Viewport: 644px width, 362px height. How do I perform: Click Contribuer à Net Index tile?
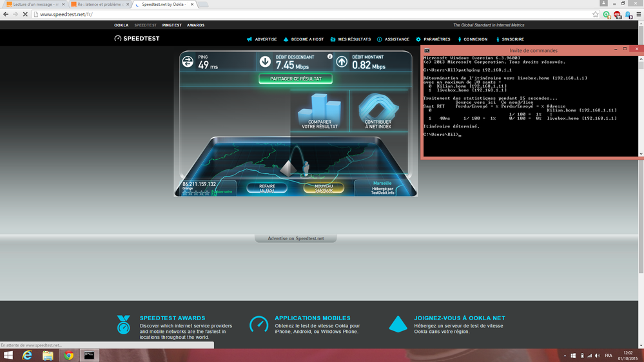click(x=378, y=111)
